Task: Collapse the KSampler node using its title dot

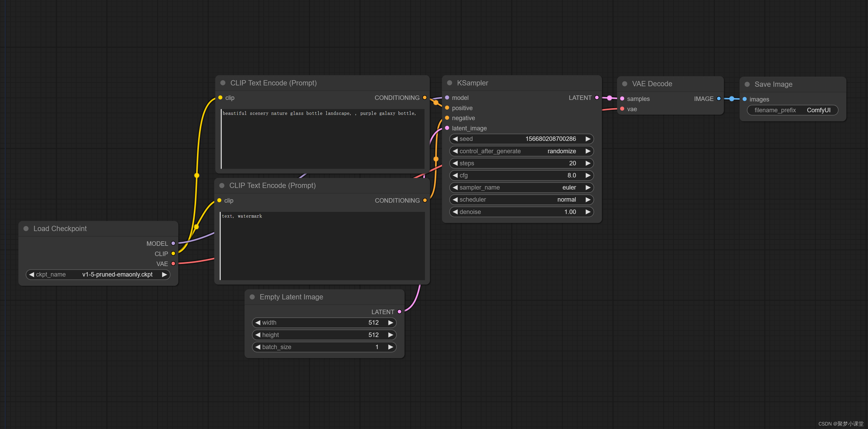Action: pos(449,83)
